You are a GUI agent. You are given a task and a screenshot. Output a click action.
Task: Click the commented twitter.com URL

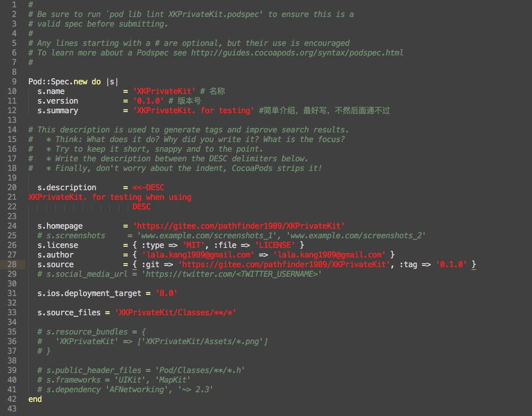click(x=231, y=274)
